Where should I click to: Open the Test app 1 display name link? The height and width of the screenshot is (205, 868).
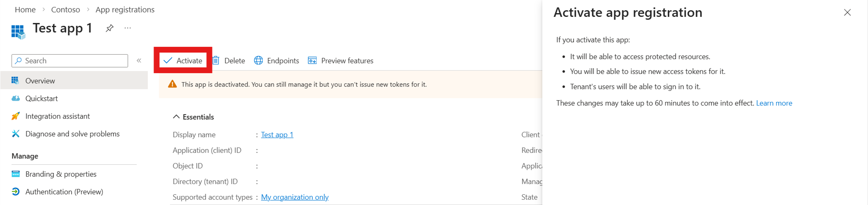pyautogui.click(x=277, y=134)
